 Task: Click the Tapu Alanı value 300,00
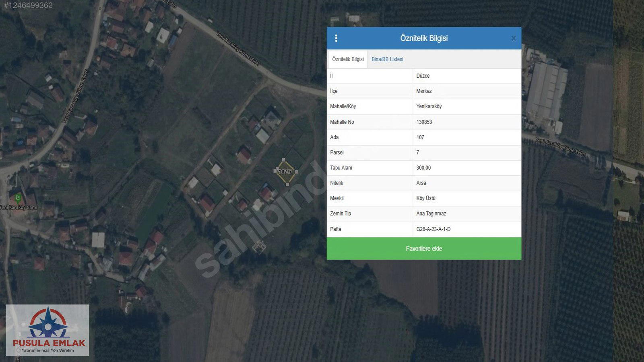[423, 168]
